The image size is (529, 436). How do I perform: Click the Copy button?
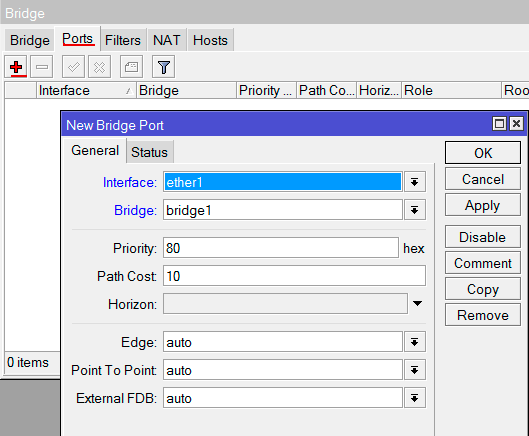(x=483, y=289)
